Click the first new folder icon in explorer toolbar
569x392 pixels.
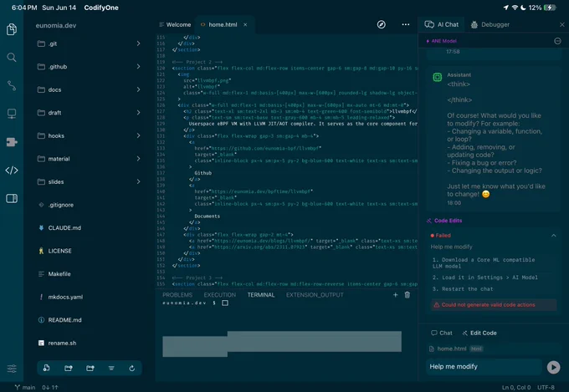pyautogui.click(x=69, y=368)
